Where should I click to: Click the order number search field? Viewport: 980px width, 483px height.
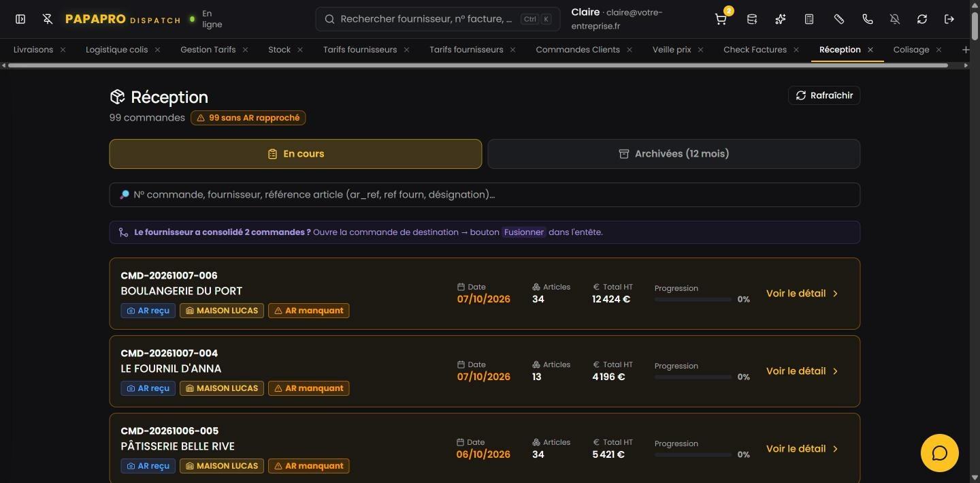[x=485, y=195]
